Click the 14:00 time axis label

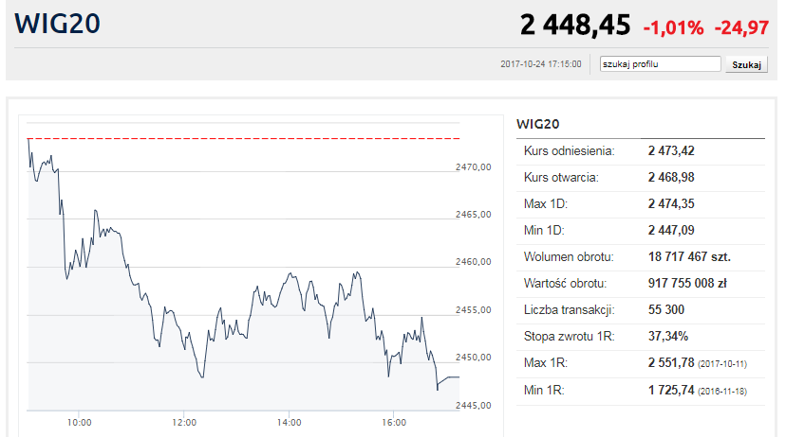tap(289, 422)
